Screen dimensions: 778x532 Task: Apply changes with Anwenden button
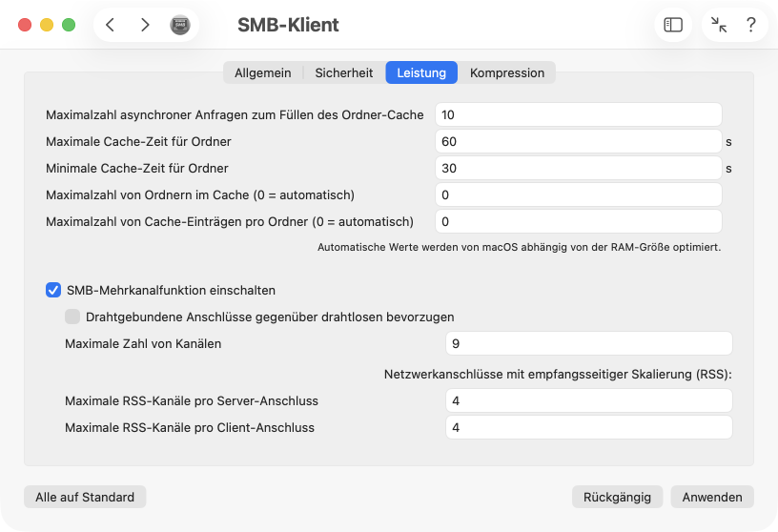[x=712, y=497]
